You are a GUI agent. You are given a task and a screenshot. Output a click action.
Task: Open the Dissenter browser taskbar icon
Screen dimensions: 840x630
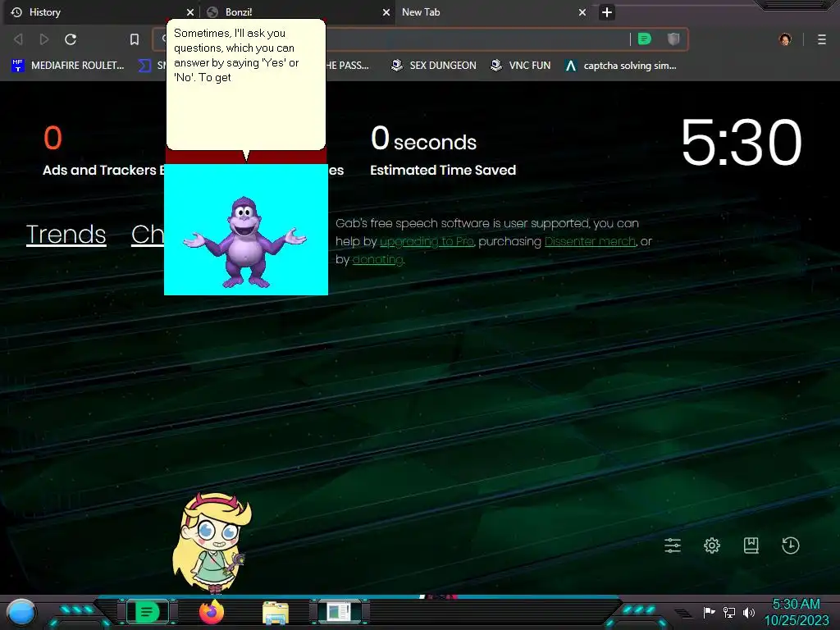coord(148,612)
